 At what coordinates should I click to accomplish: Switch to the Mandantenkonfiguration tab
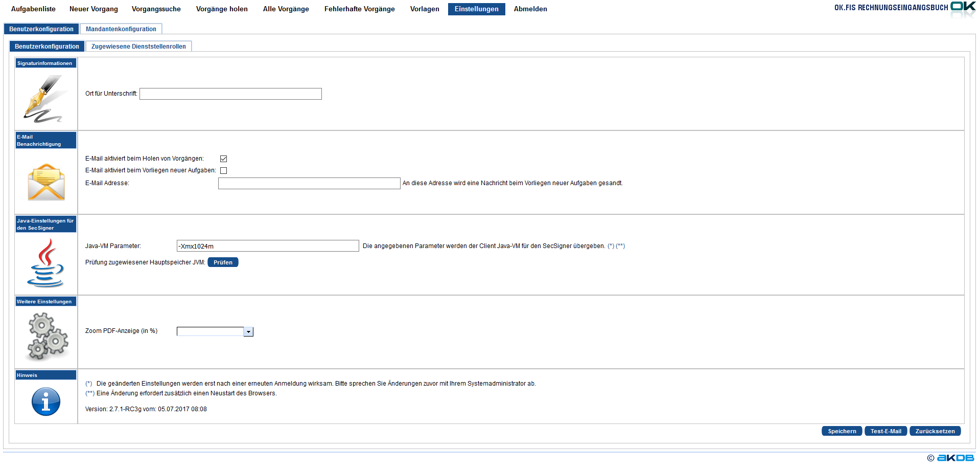click(121, 29)
